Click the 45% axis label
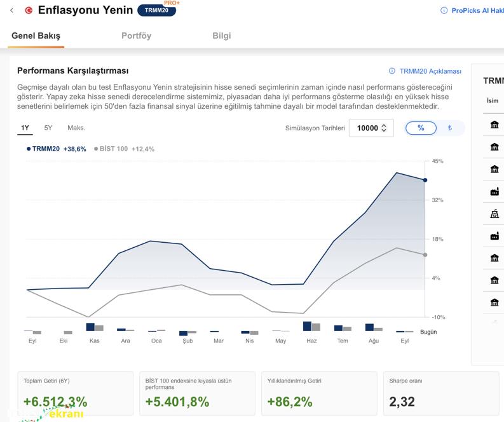 click(437, 161)
